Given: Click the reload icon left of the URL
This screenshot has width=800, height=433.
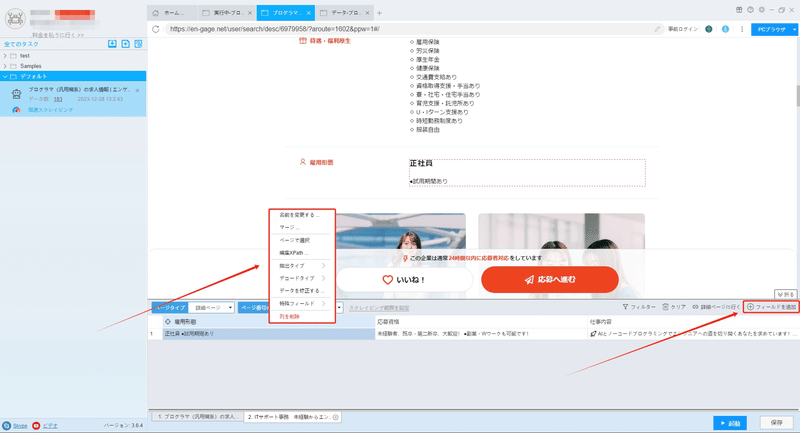Looking at the screenshot, I should click(156, 29).
